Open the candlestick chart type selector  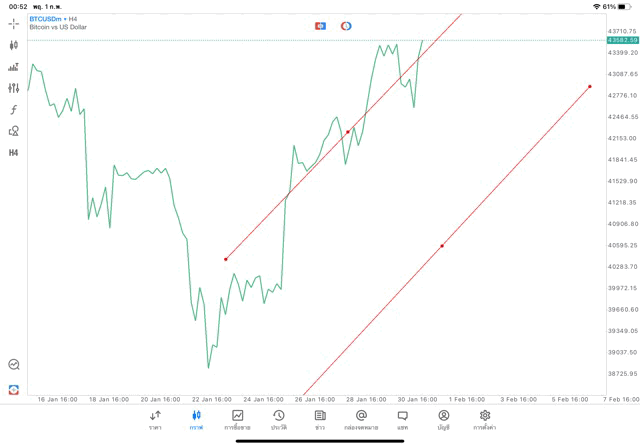pos(14,45)
